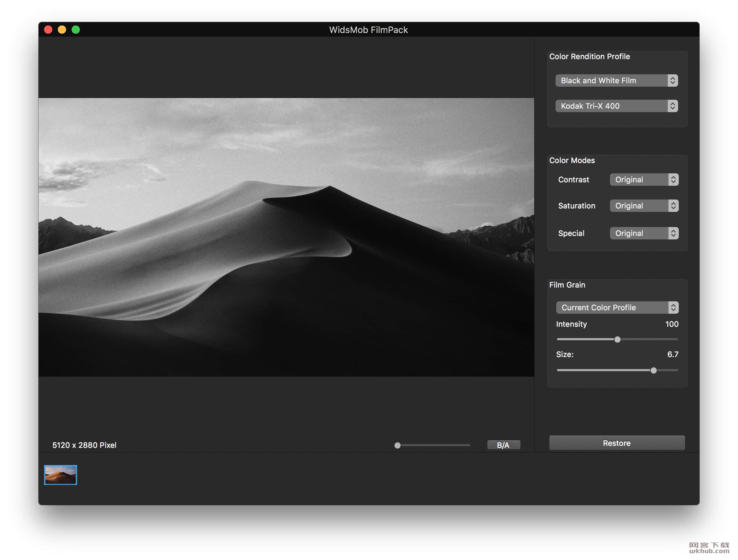Screen dimensions: 738x560
Task: Open the Black and White Film dropdown
Action: click(616, 80)
